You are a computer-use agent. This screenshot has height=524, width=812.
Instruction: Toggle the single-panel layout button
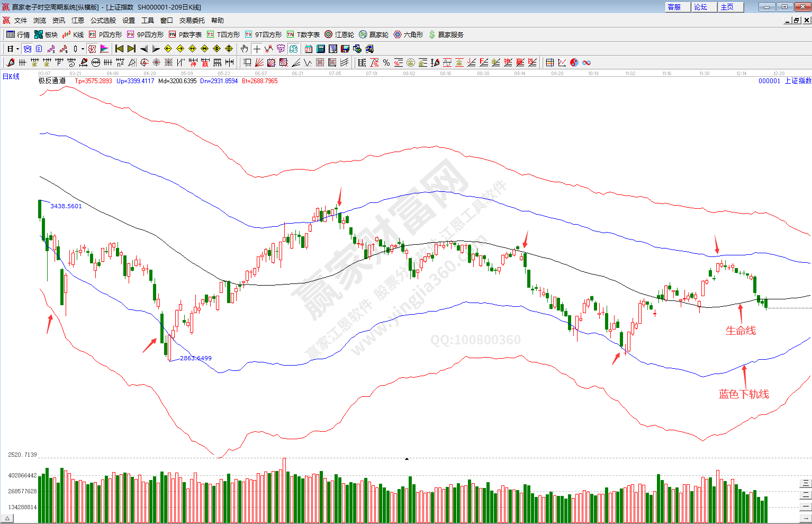pos(805,507)
